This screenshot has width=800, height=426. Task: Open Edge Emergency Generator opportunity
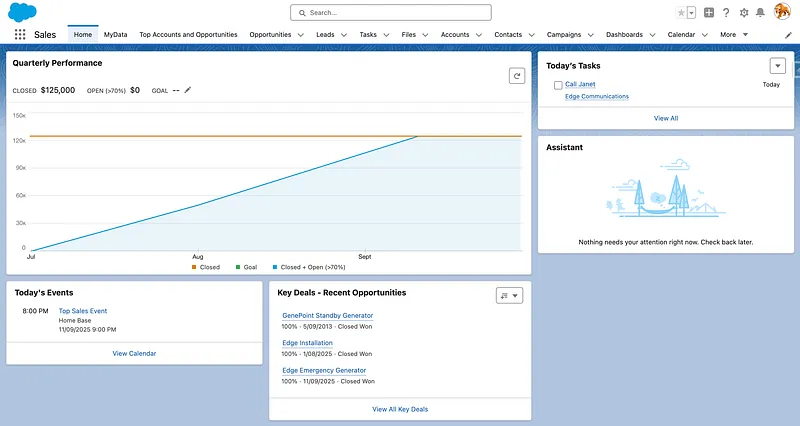[x=324, y=370]
